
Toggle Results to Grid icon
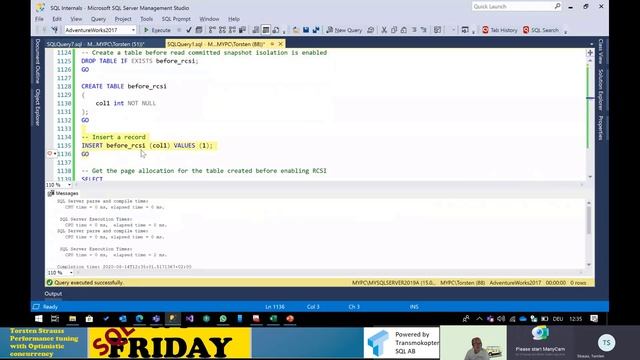266,30
